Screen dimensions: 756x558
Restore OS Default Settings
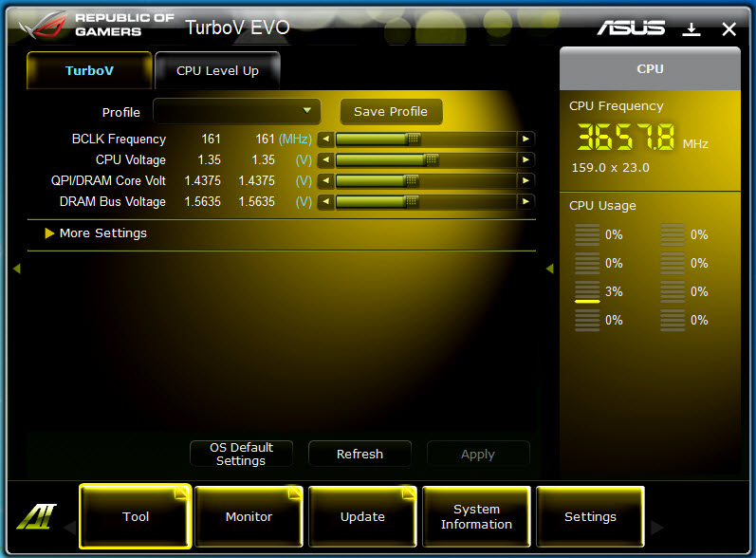pos(242,454)
